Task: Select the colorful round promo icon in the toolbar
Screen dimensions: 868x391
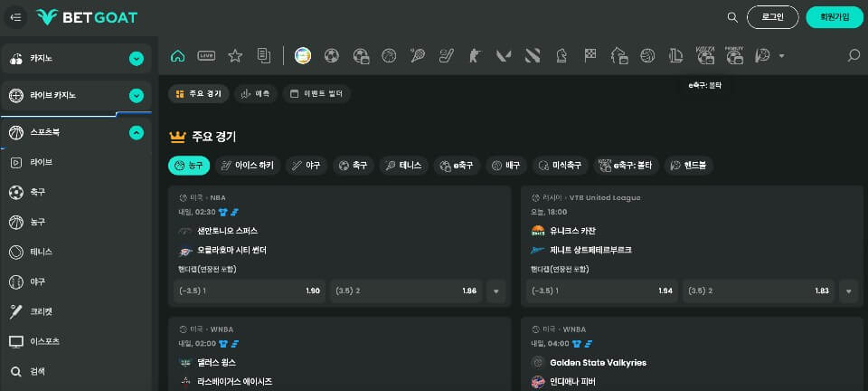Action: tap(303, 55)
